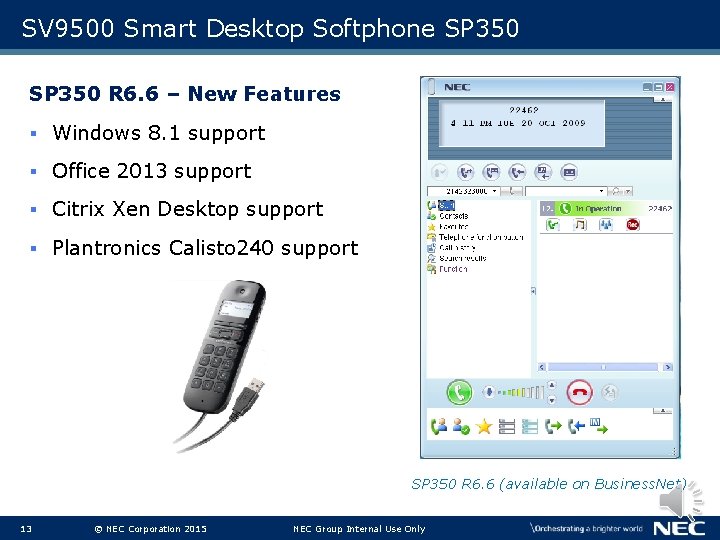Image resolution: width=720 pixels, height=540 pixels.
Task: Click expander handle above bottom toolbar
Action: tap(662, 411)
